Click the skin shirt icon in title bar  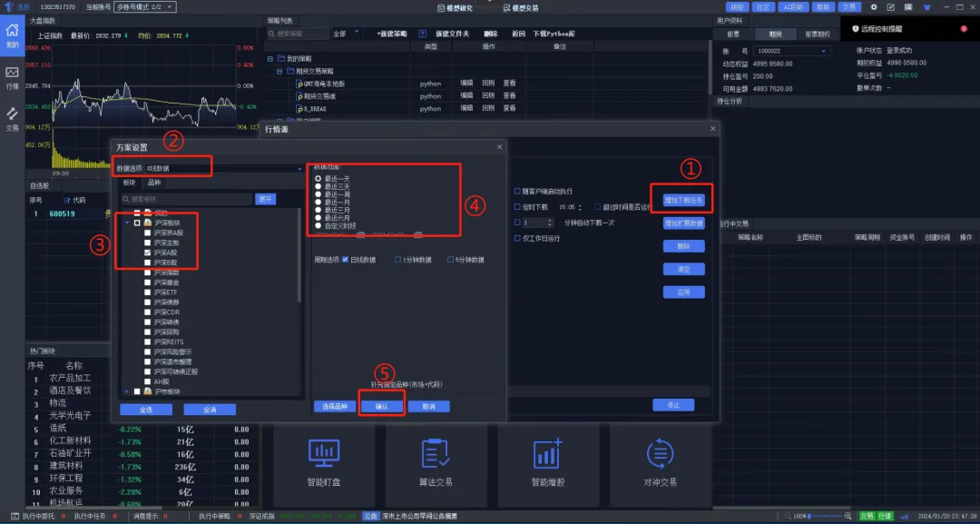(x=926, y=7)
